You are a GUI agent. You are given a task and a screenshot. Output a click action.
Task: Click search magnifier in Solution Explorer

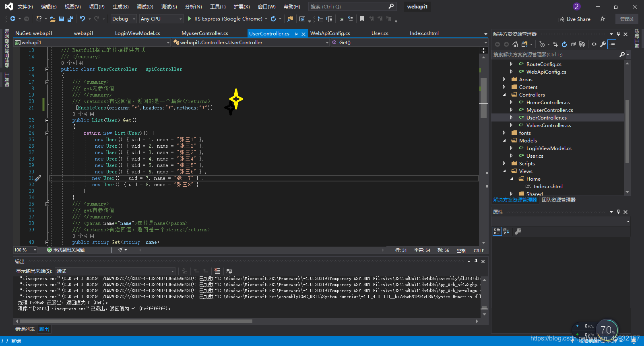click(x=622, y=54)
